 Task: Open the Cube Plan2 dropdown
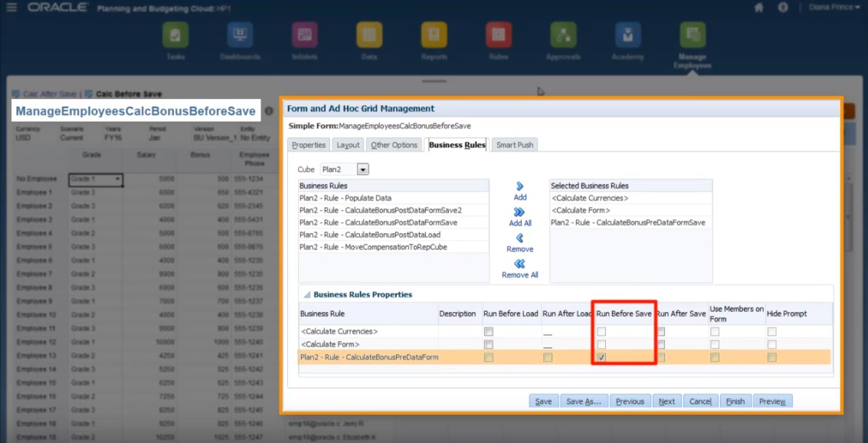[363, 169]
